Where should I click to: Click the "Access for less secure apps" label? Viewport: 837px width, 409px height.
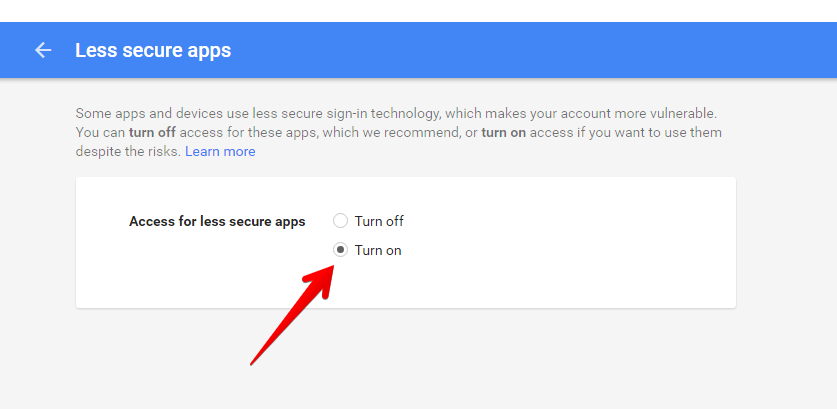tap(217, 221)
